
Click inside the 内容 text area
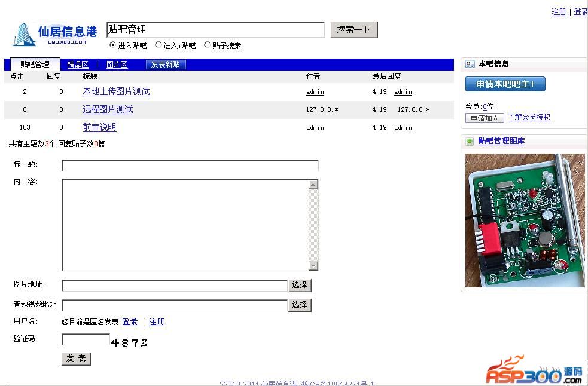(x=185, y=225)
